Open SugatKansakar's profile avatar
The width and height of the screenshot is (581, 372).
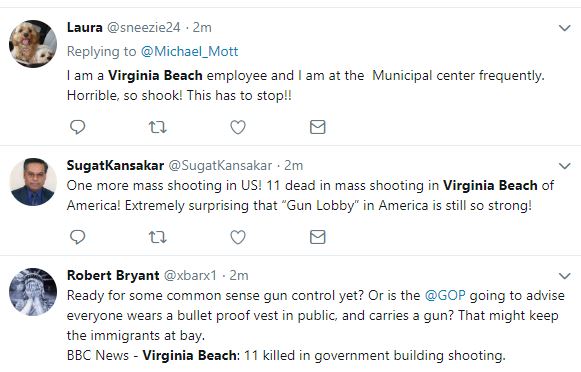[x=33, y=182]
